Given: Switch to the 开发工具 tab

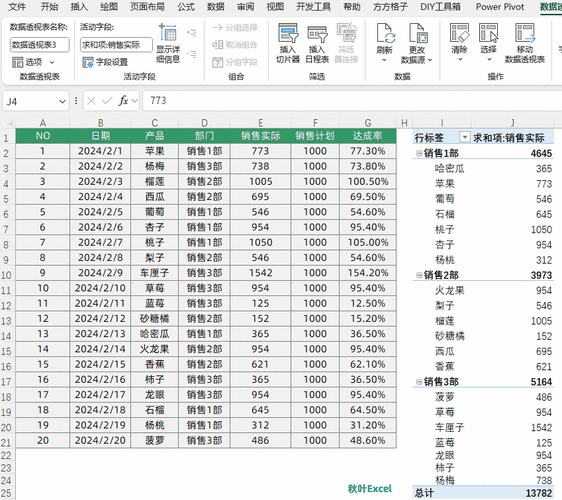Looking at the screenshot, I should click(314, 6).
